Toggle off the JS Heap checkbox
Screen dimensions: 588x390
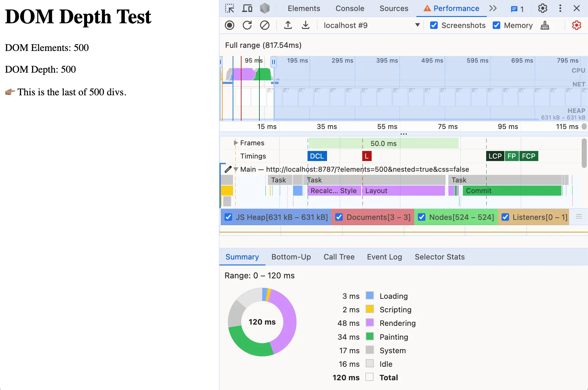(228, 217)
